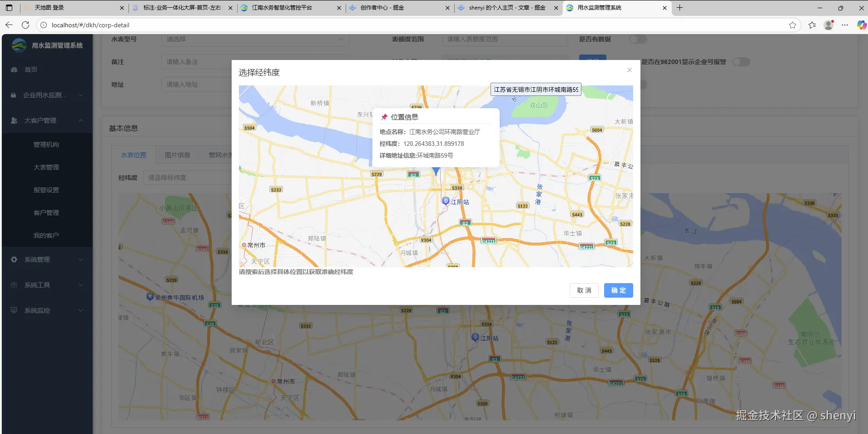The height and width of the screenshot is (434, 868).
Task: Click the 常州奔牛国际机场 label on the background map
Action: [179, 298]
